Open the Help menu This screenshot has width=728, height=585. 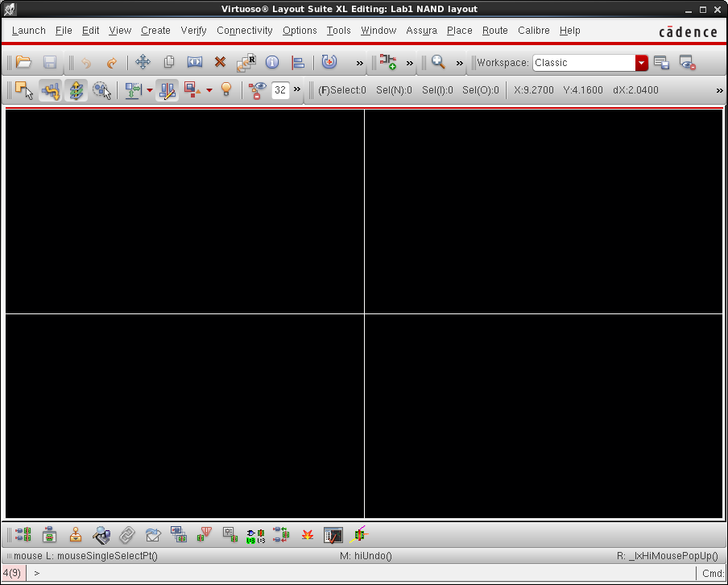(x=569, y=30)
